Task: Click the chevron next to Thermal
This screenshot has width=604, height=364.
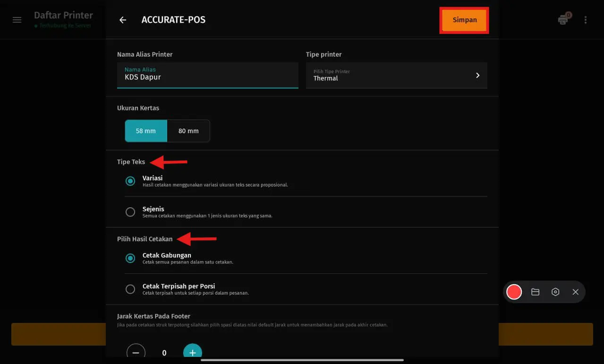Action: (477, 76)
